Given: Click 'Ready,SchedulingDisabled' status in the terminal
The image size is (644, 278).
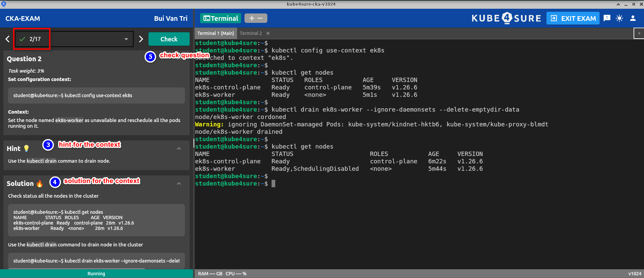Looking at the screenshot, I should click(315, 169).
